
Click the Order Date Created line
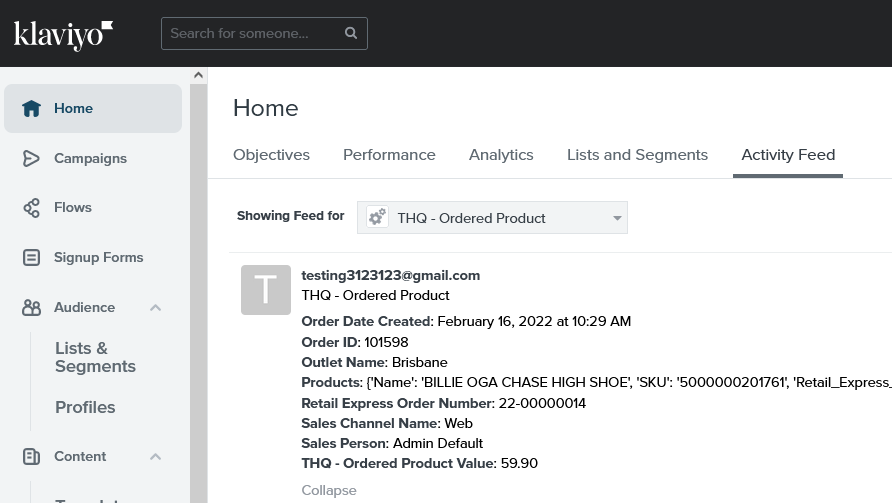pyautogui.click(x=466, y=321)
